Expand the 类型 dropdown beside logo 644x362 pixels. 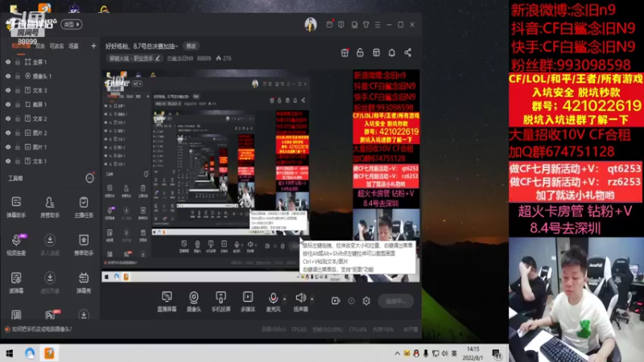tap(72, 25)
